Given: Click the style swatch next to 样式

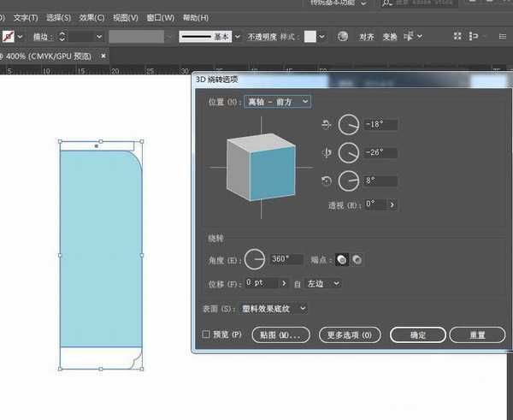Looking at the screenshot, I should [x=310, y=37].
